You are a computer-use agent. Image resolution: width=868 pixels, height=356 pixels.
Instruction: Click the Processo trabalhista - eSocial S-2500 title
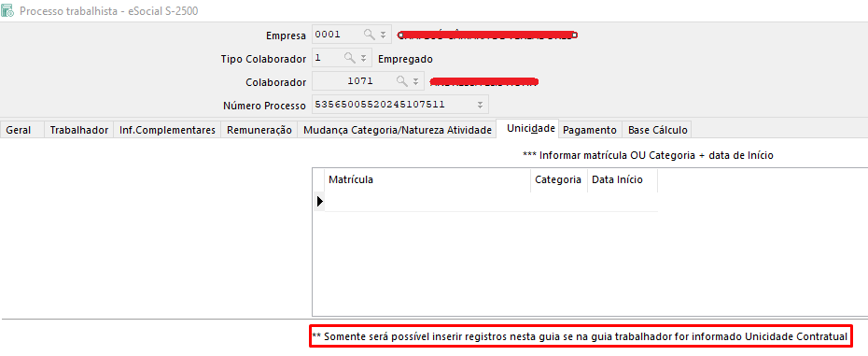109,10
